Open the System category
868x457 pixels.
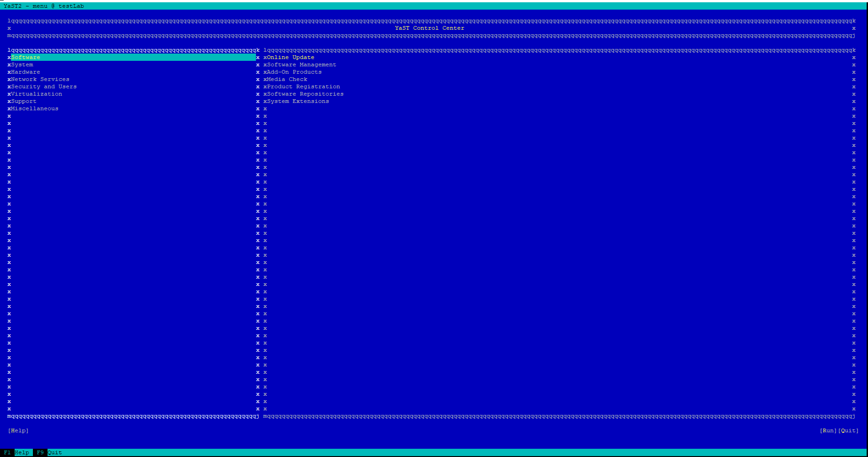[22, 65]
